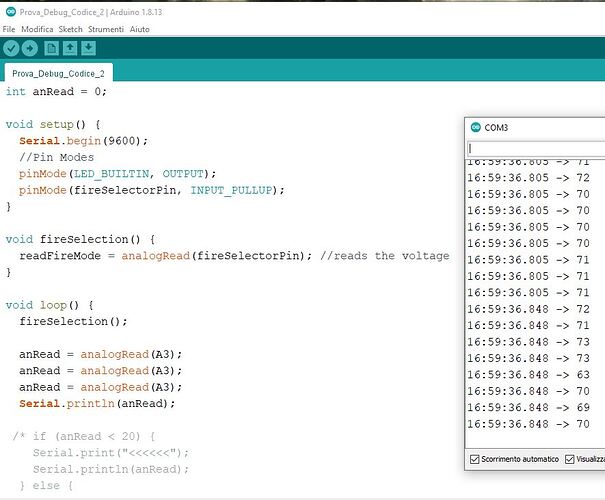This screenshot has width=605, height=500.
Task: Click serial output value 69
Action: coord(583,407)
